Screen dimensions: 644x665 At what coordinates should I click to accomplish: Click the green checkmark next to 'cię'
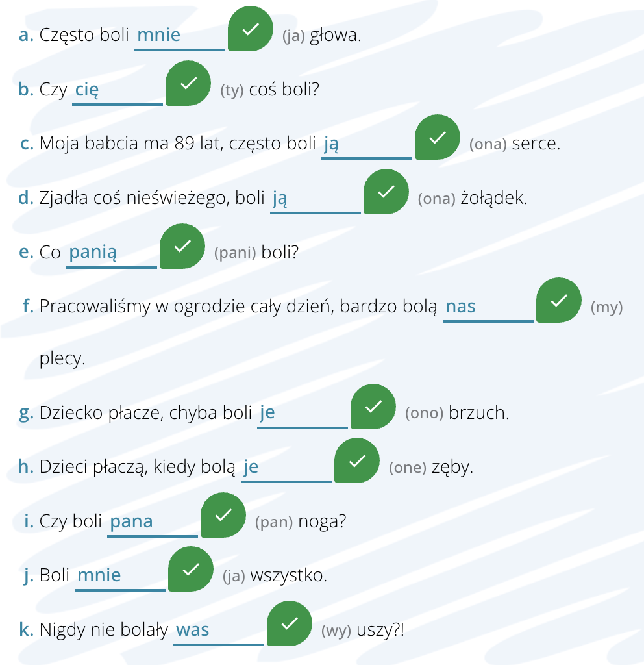[x=188, y=83]
